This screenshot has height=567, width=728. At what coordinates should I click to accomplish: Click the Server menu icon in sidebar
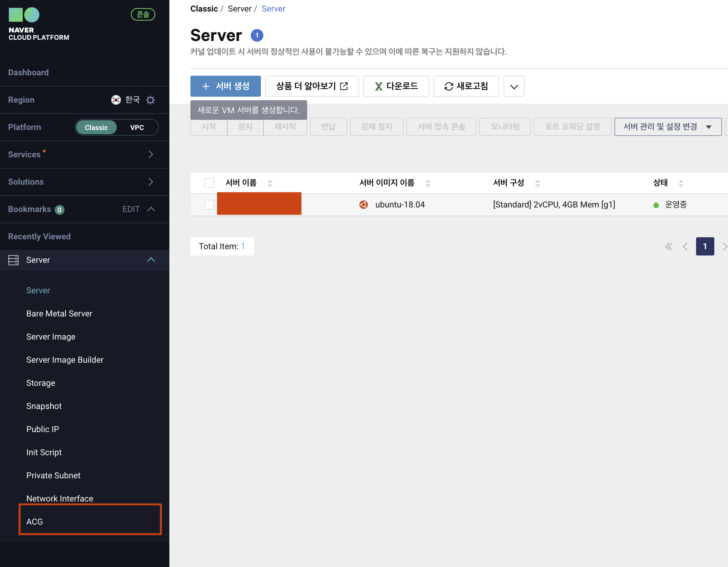(13, 260)
